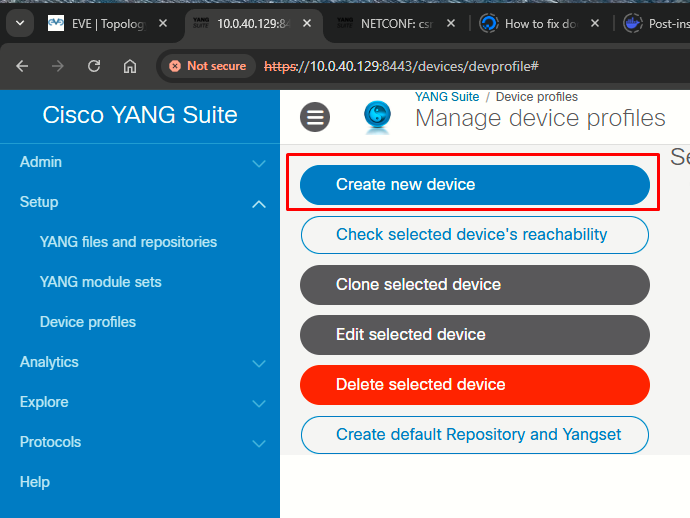Open YANG module sets page
The height and width of the screenshot is (518, 690).
(x=100, y=282)
